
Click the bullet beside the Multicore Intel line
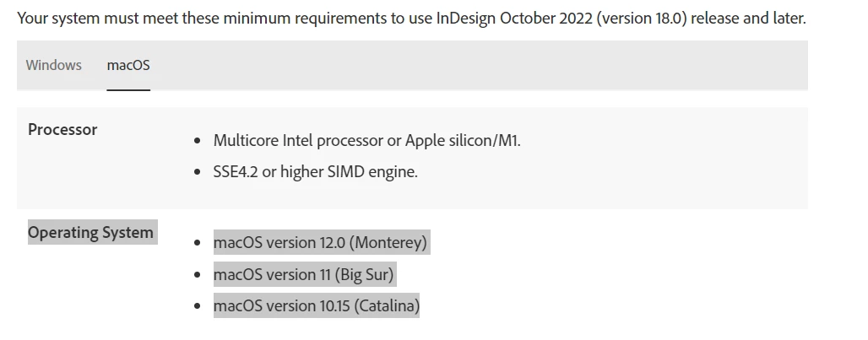coord(198,141)
